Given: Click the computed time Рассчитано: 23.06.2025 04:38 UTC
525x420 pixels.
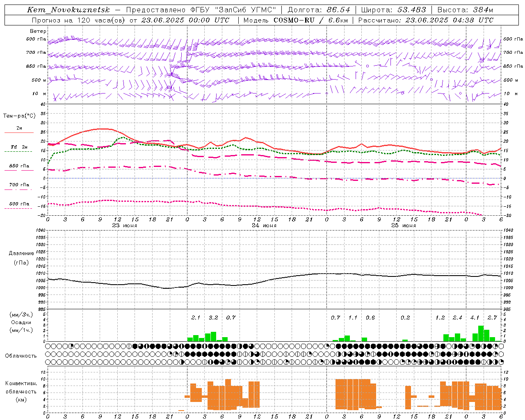Looking at the screenshot, I should point(426,20).
